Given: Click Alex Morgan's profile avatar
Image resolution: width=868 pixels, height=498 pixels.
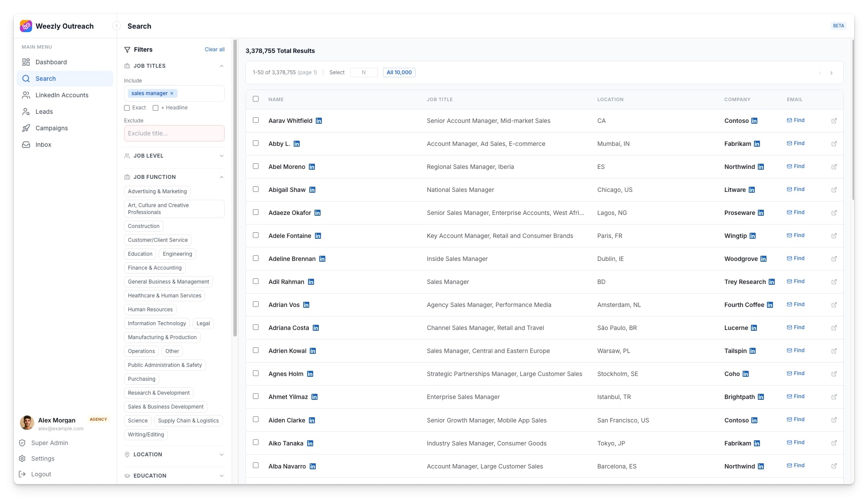Looking at the screenshot, I should click(27, 422).
